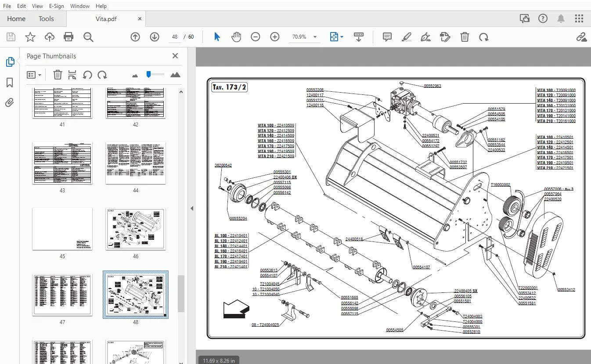Image resolution: width=591 pixels, height=364 pixels.
Task: Select the page 46 thumbnail
Action: [x=136, y=229]
